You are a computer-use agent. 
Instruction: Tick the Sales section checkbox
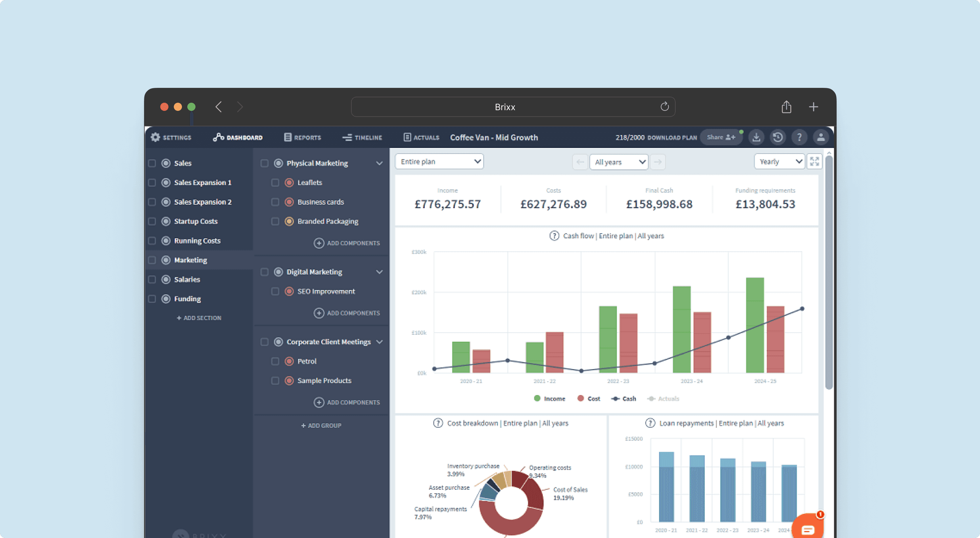pyautogui.click(x=152, y=163)
